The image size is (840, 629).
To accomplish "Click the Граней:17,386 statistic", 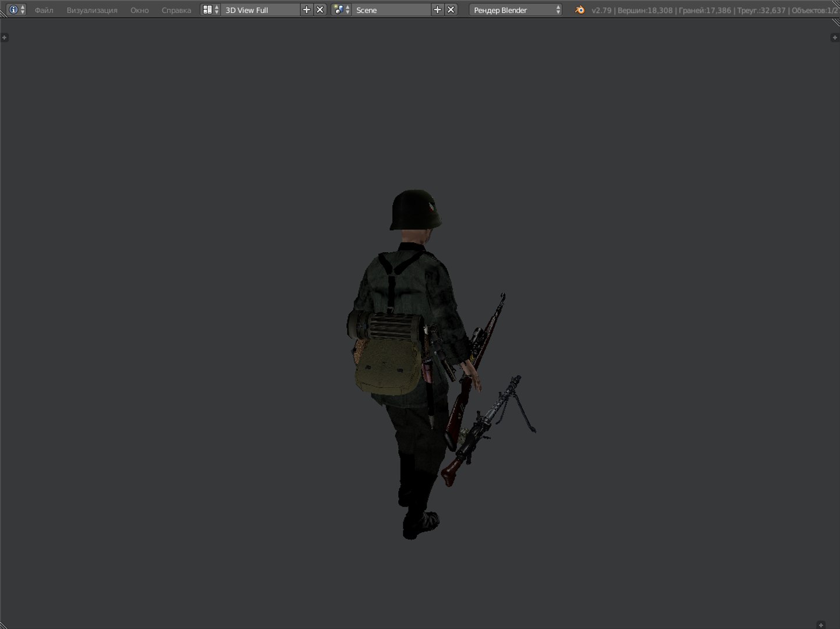I will (705, 10).
